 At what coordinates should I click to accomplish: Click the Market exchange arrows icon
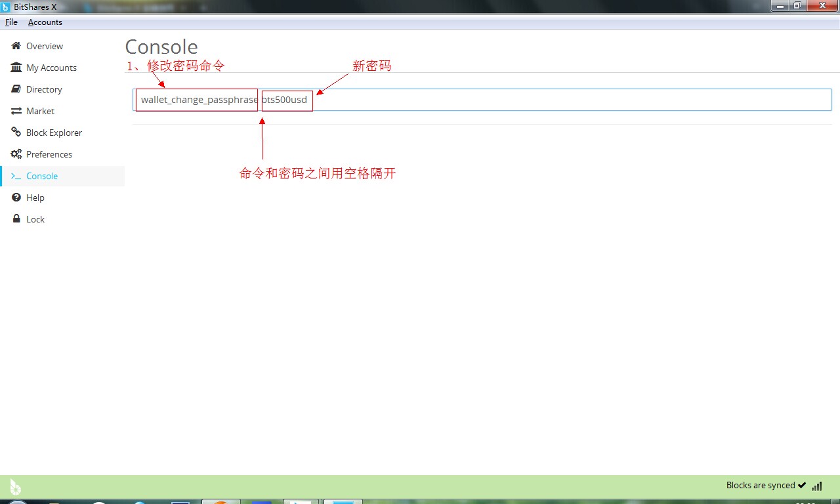click(x=16, y=111)
